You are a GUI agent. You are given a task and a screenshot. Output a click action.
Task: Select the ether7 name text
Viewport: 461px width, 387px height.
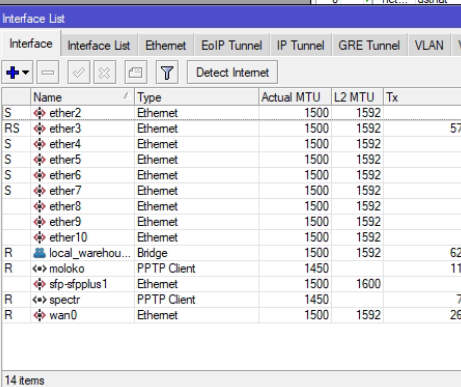pyautogui.click(x=65, y=191)
